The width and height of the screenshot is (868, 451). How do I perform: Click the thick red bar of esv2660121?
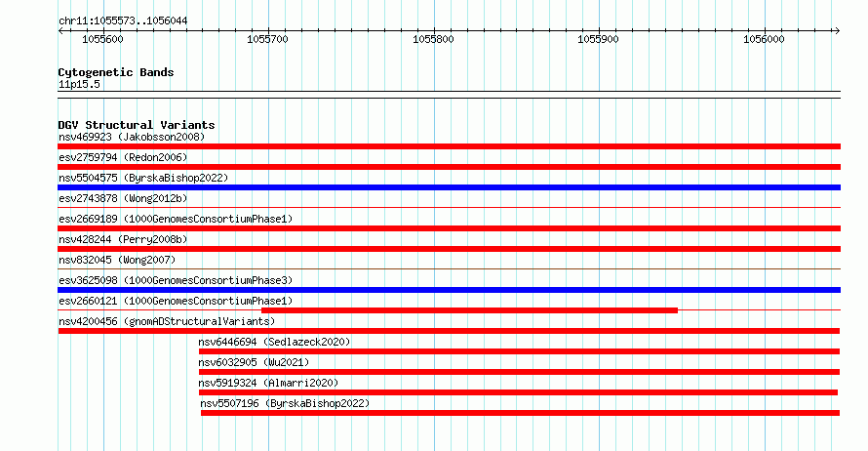pos(469,310)
